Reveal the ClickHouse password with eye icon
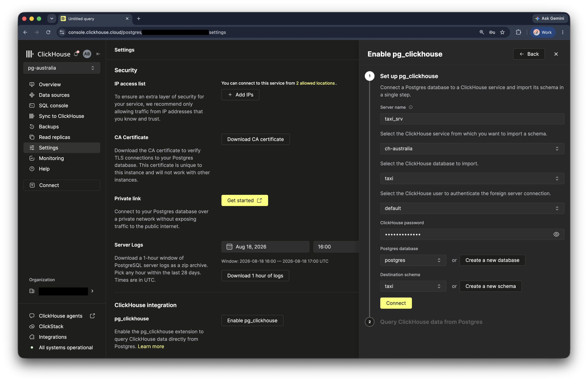This screenshot has width=588, height=382. click(556, 234)
